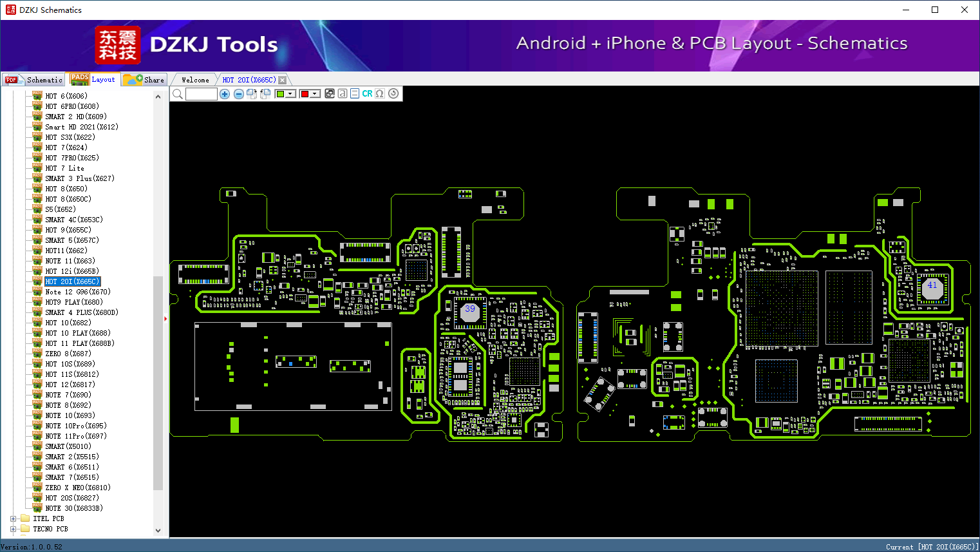Click PCB icon beside HOT 20S(X6827)
Viewport: 980px width, 552px height.
[37, 498]
